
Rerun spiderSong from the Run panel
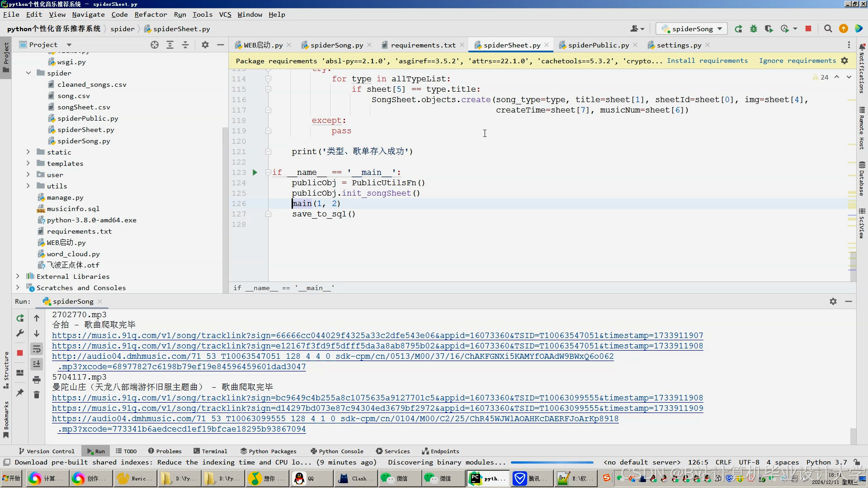pyautogui.click(x=20, y=318)
